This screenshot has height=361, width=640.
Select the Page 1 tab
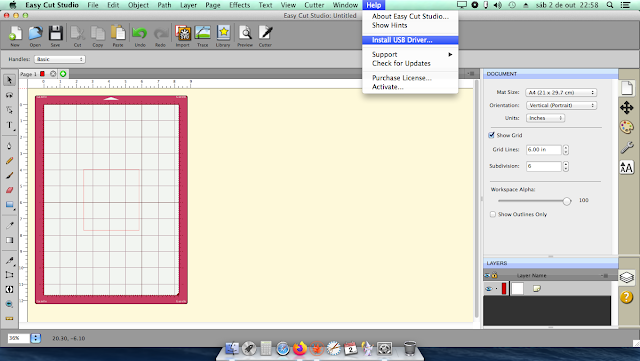click(29, 74)
